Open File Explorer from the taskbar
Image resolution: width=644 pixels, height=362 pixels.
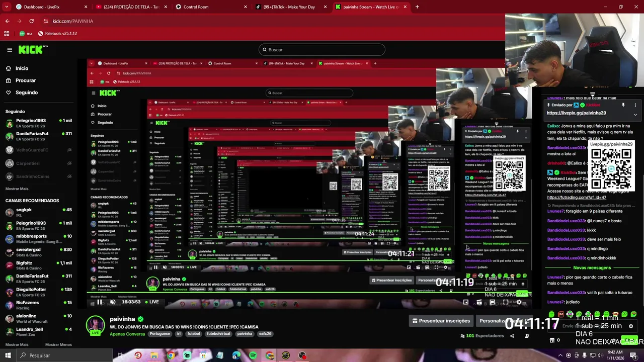point(154,355)
